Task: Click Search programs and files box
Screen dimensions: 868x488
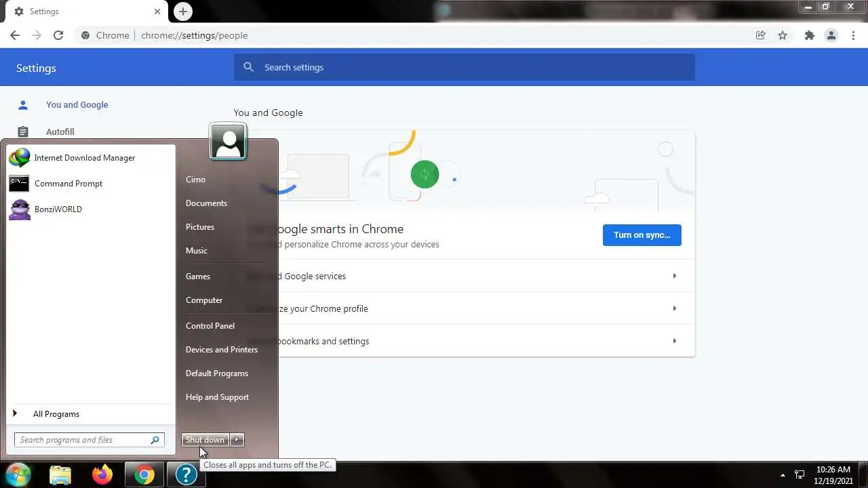Action: [x=90, y=440]
